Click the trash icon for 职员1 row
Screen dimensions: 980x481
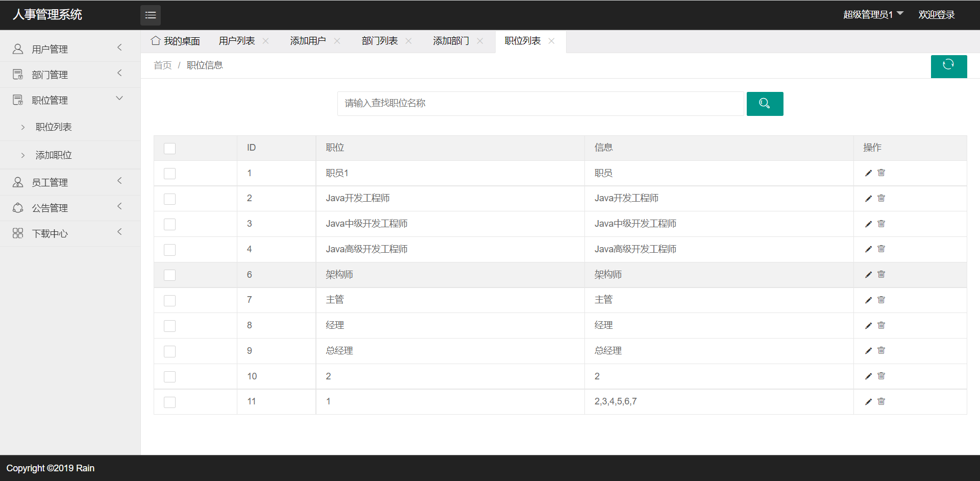[x=881, y=173]
